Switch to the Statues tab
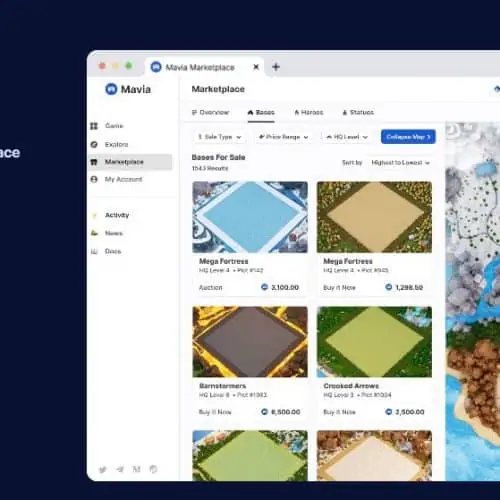The height and width of the screenshot is (500, 500). pos(358,112)
